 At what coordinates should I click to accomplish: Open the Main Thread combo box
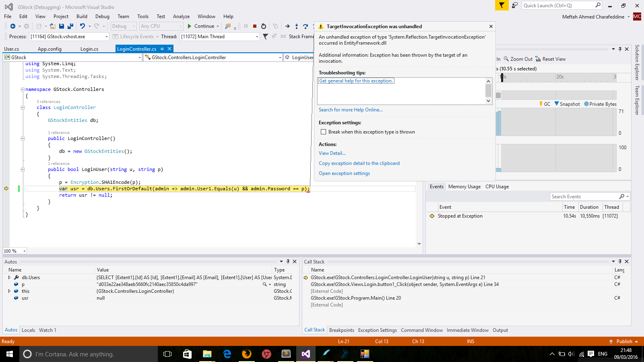[x=220, y=37]
